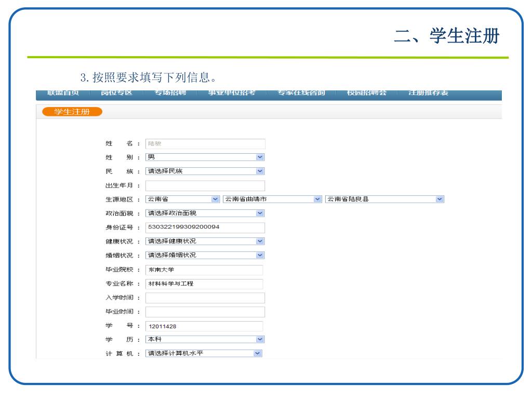Expand the 性别 dropdown showing 男
532x399 pixels.
click(205, 157)
